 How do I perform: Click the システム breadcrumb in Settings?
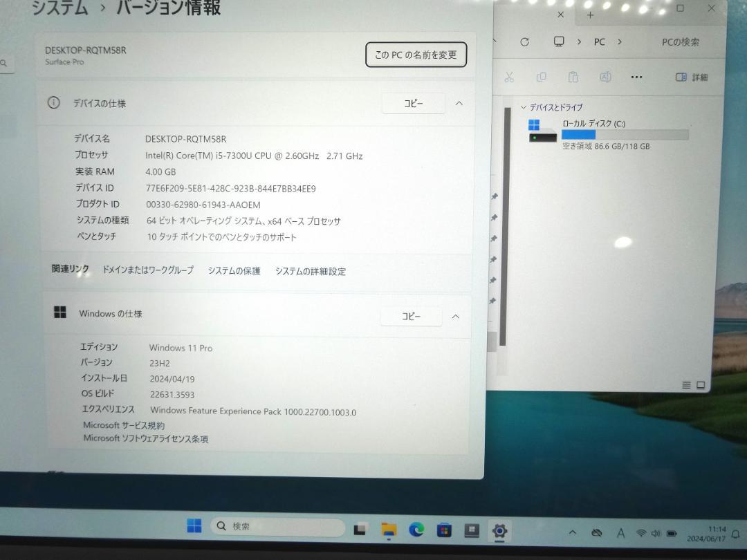click(60, 8)
